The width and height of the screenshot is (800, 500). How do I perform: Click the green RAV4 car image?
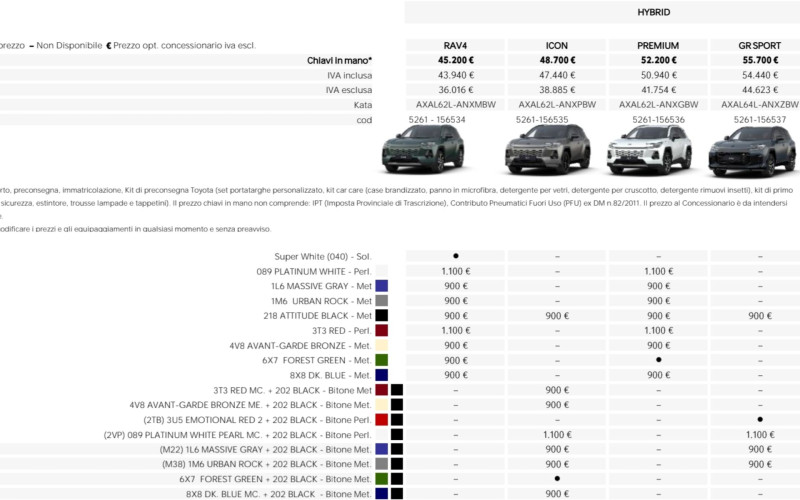pyautogui.click(x=423, y=148)
